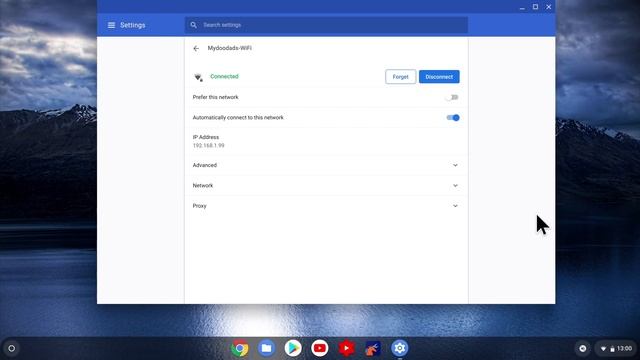Disable Automatically connect to this network
This screenshot has width=640, height=360.
point(453,118)
